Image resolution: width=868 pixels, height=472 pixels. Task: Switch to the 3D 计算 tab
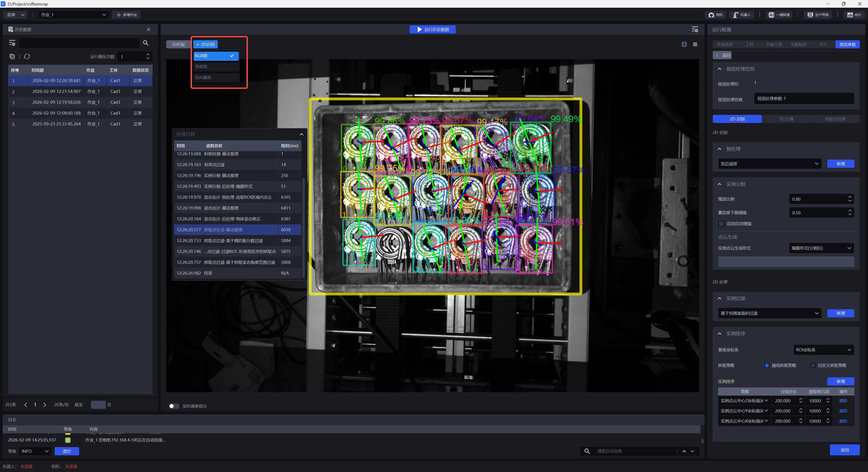point(786,119)
